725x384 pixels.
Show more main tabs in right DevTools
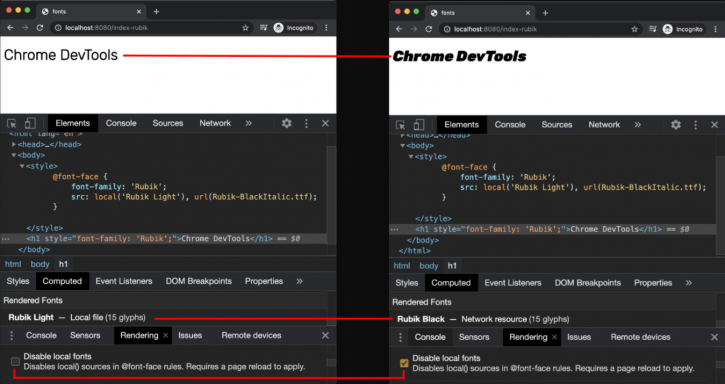[638, 124]
